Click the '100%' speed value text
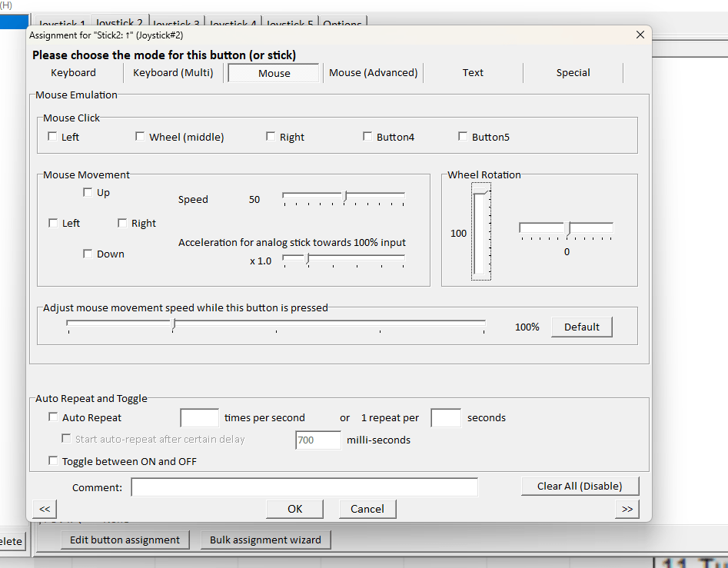This screenshot has width=728, height=568. 527,327
